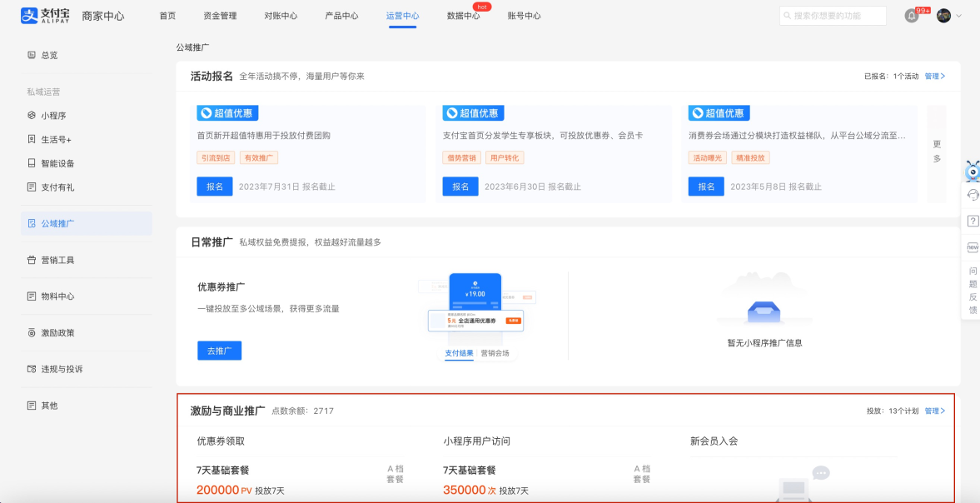Choose the 智能设备 sidebar icon
The height and width of the screenshot is (503, 980).
(x=32, y=163)
